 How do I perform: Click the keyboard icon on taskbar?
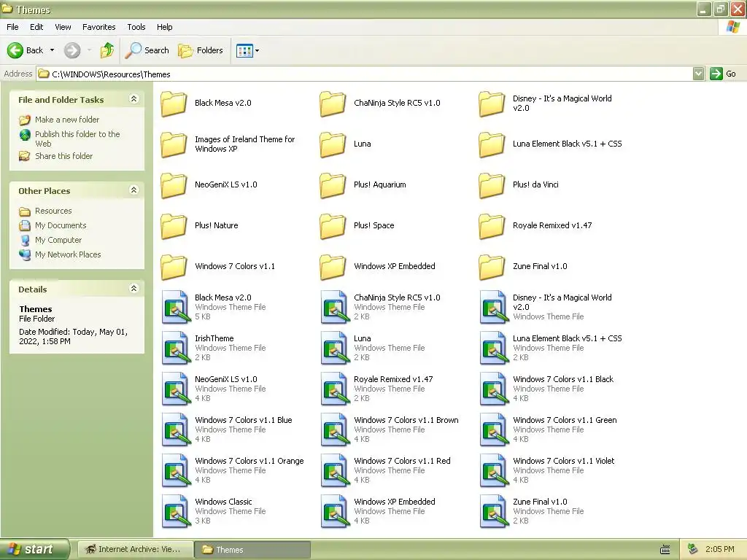coord(665,550)
